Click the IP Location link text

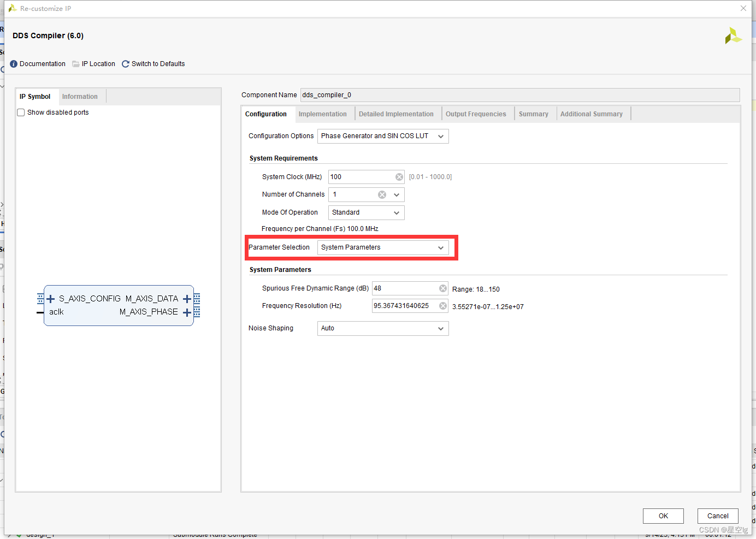pos(98,64)
